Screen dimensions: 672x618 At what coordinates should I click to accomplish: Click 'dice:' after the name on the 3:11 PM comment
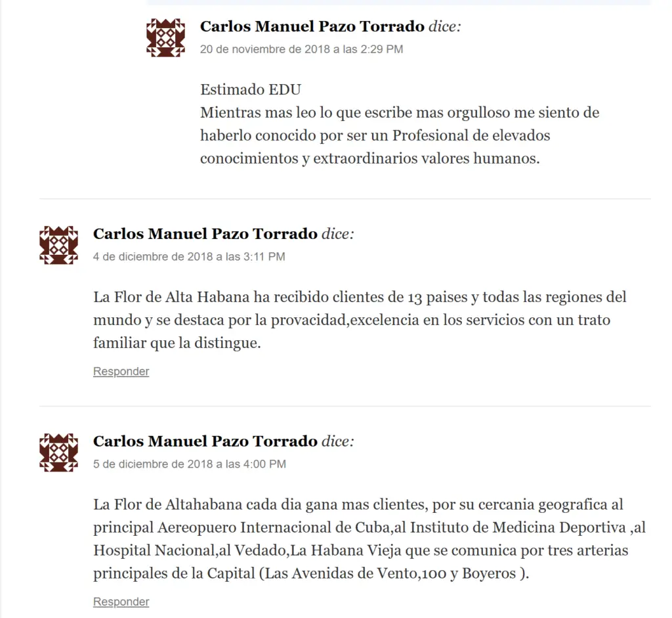(x=338, y=234)
